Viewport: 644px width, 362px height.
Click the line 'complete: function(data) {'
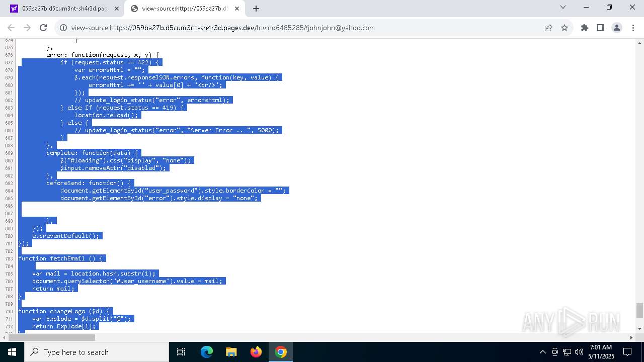tap(92, 153)
